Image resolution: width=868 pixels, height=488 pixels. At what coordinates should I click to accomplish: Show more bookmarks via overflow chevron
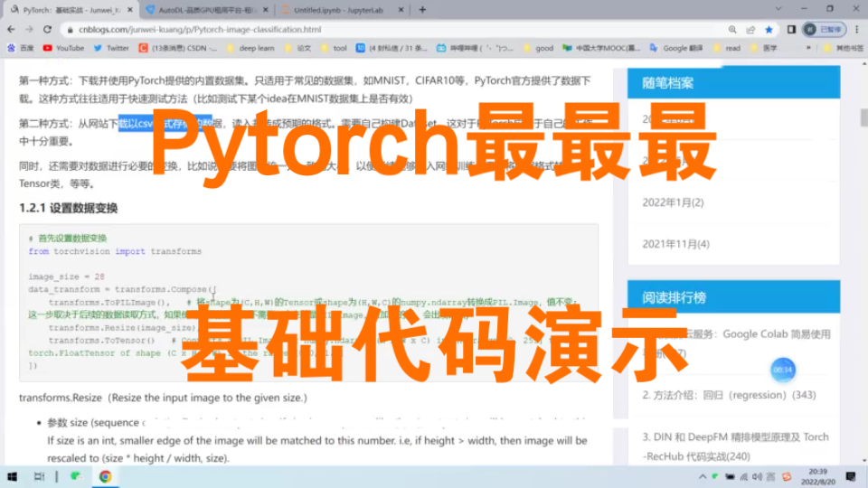808,48
